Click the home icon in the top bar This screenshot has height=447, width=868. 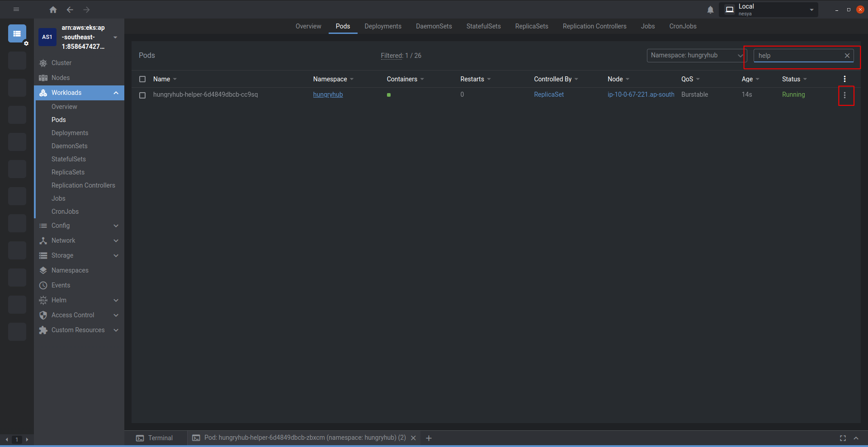click(53, 9)
